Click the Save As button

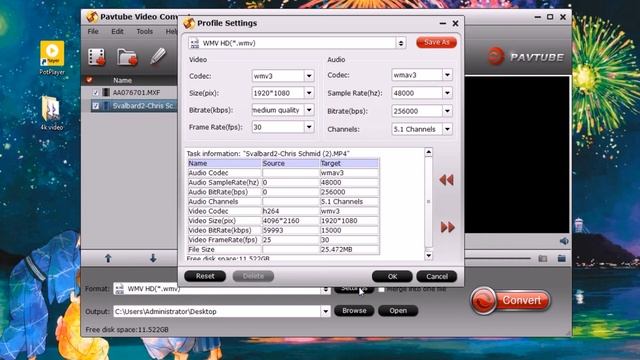click(436, 42)
